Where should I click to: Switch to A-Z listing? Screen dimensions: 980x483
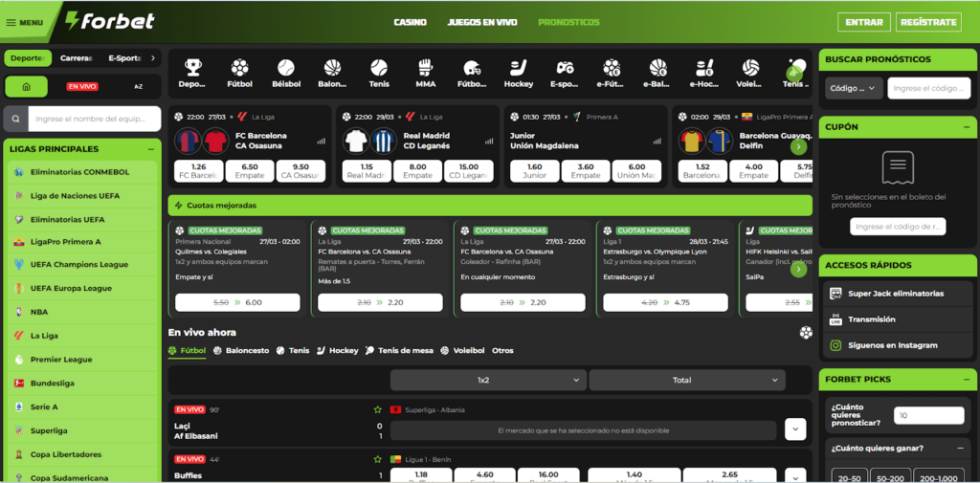138,87
